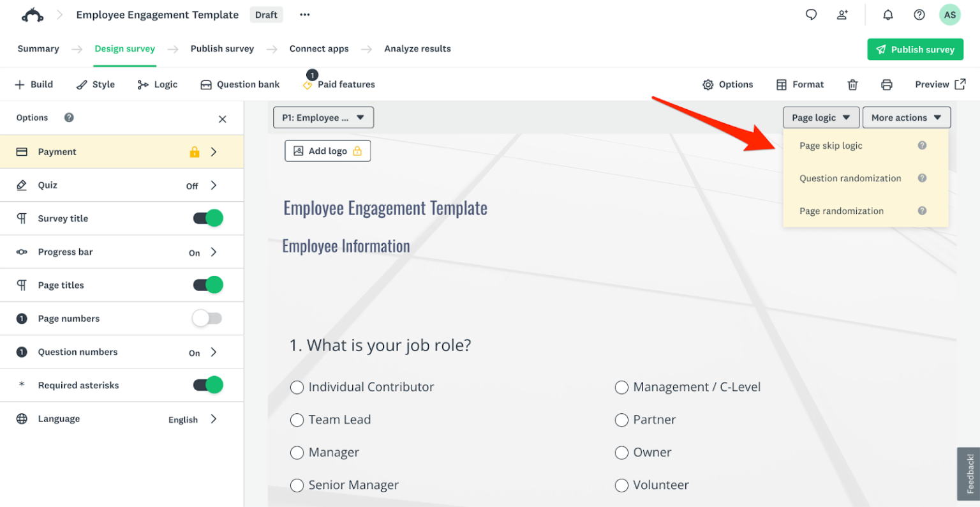The height and width of the screenshot is (507, 980).
Task: Click help icon beside Page skip logic
Action: (x=922, y=146)
